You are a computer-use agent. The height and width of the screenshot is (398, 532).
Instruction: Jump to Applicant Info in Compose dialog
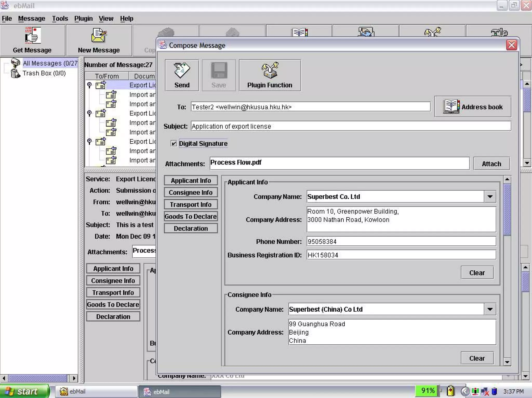(191, 180)
